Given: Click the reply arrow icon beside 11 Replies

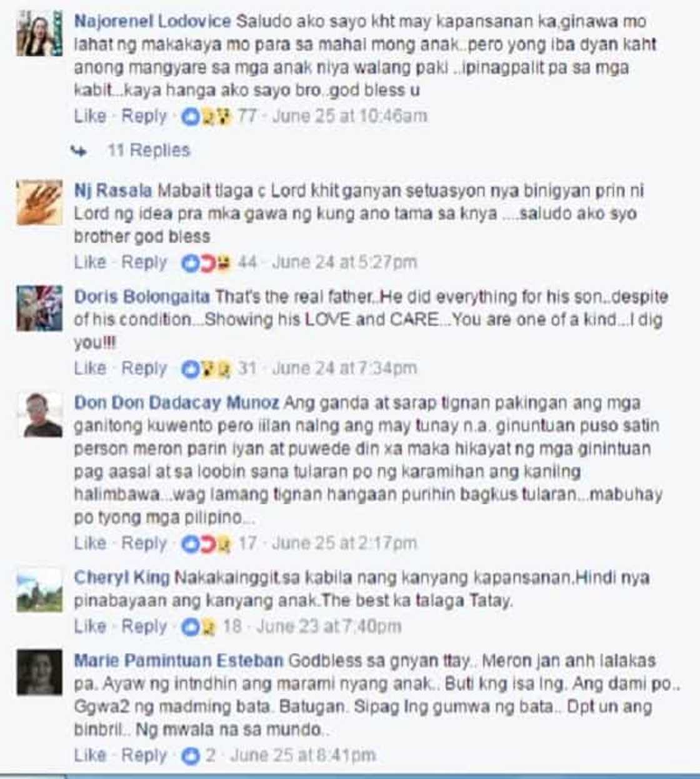Looking at the screenshot, I should (x=79, y=151).
